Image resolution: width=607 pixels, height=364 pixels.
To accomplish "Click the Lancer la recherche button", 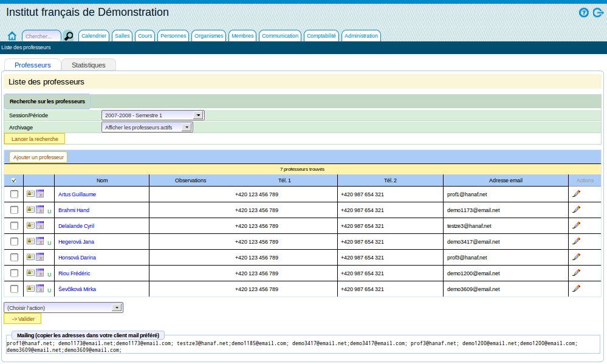I will click(x=35, y=139).
